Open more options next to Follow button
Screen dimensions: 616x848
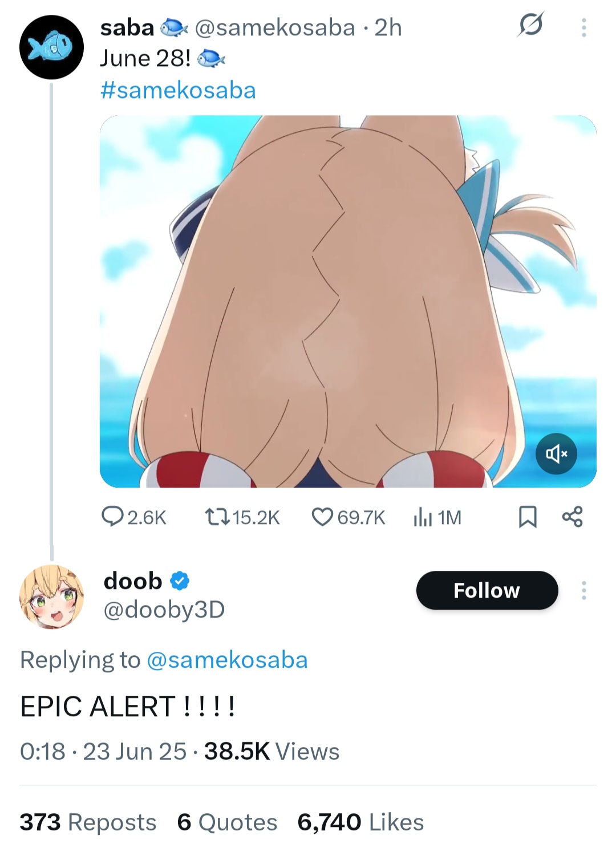583,590
